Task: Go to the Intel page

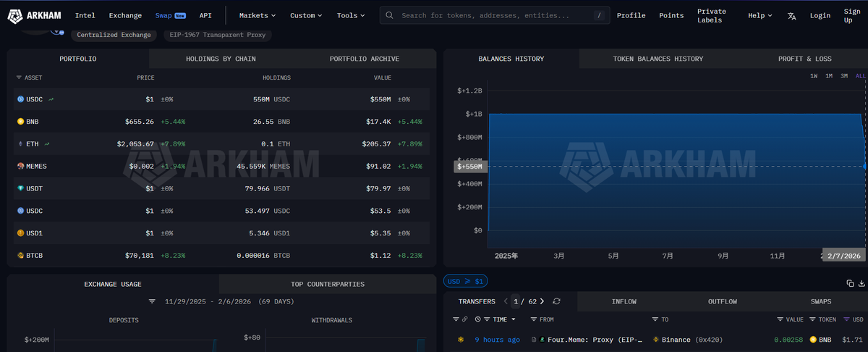Action: tap(85, 15)
